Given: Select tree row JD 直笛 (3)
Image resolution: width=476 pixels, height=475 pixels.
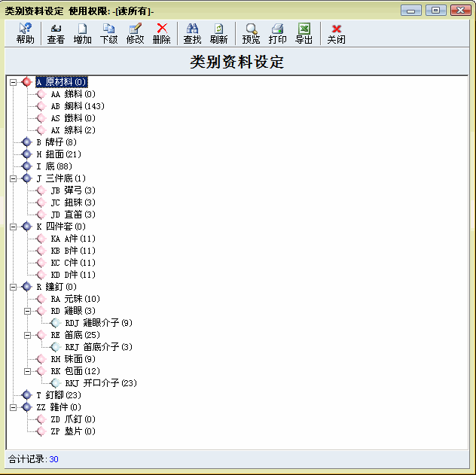Looking at the screenshot, I should (x=73, y=215).
